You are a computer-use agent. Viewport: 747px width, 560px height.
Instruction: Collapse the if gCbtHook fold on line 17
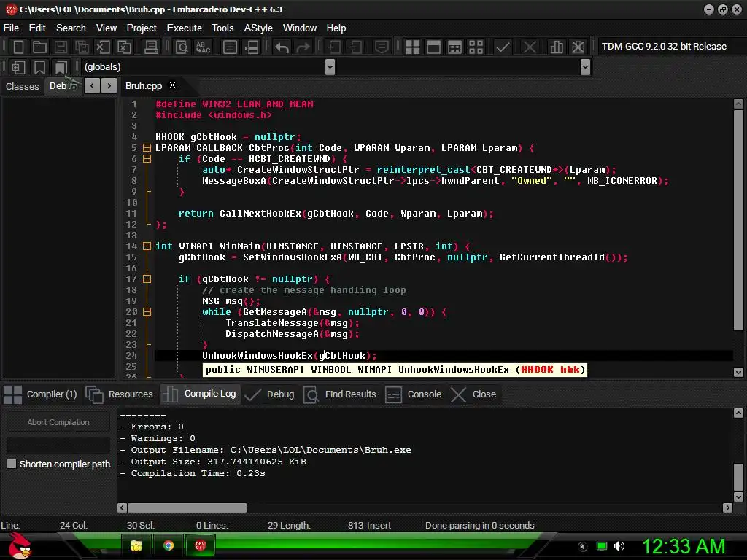147,279
